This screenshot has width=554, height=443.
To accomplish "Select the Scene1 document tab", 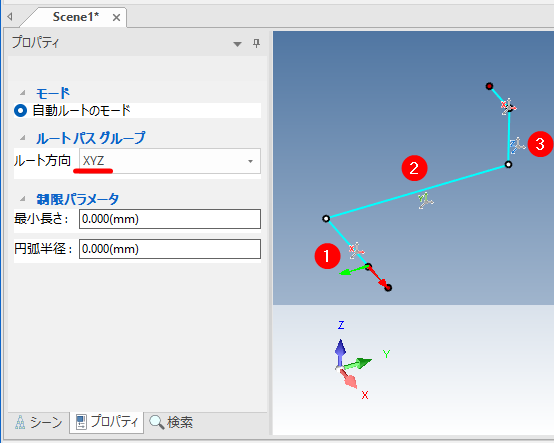I will 76,17.
